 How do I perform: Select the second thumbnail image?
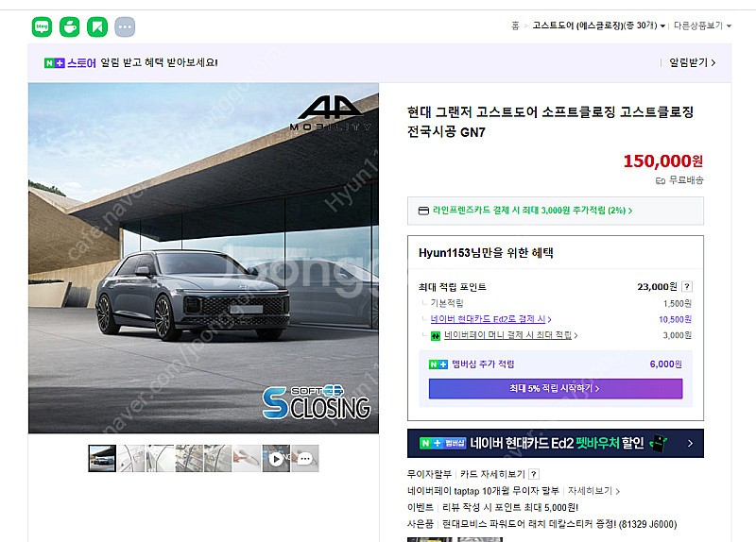click(x=131, y=458)
